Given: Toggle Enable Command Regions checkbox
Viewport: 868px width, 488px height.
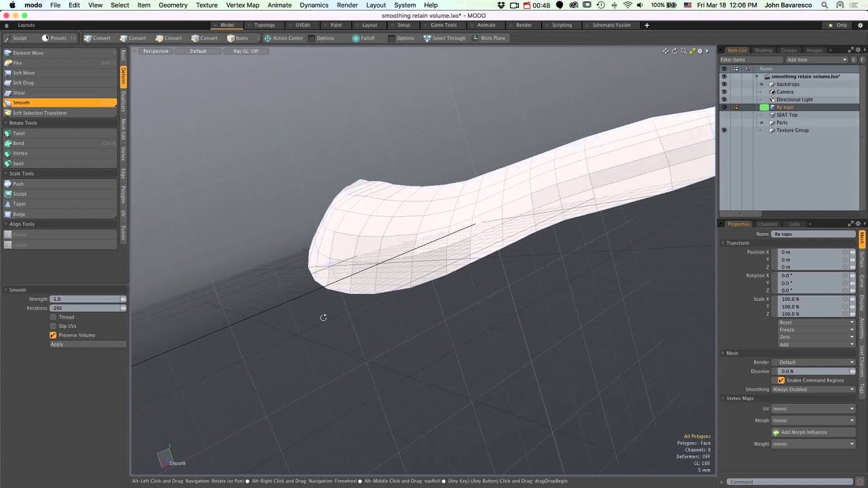Looking at the screenshot, I should [781, 380].
